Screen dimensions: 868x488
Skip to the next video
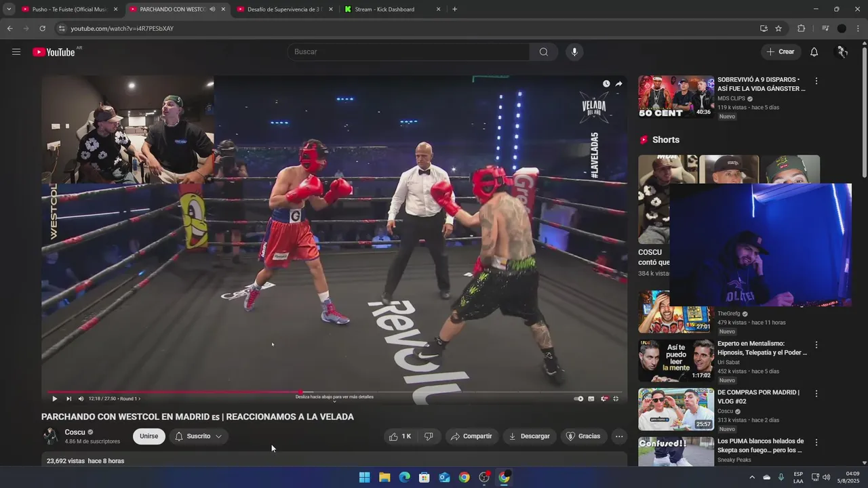(x=68, y=399)
